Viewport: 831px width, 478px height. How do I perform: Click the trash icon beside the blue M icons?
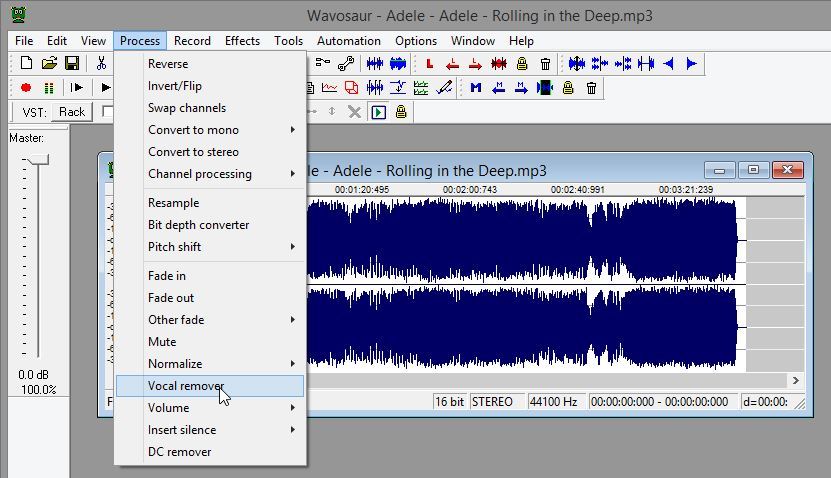point(591,87)
